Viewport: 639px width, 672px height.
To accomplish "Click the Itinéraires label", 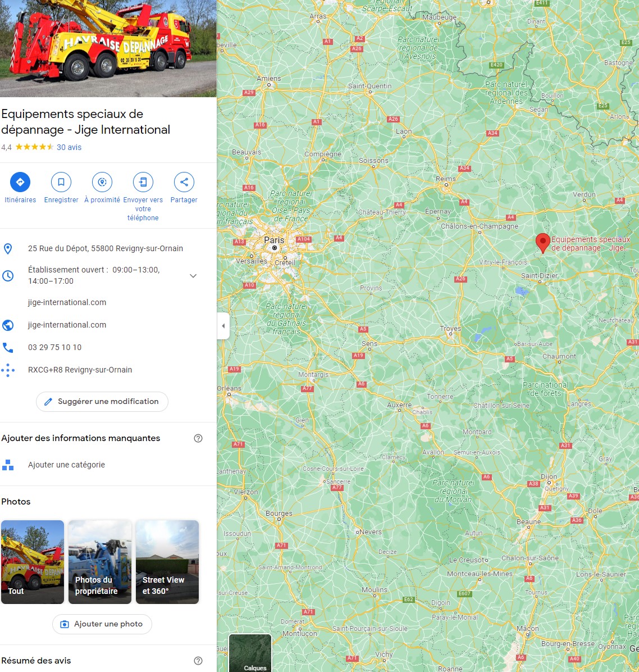I will (x=20, y=199).
